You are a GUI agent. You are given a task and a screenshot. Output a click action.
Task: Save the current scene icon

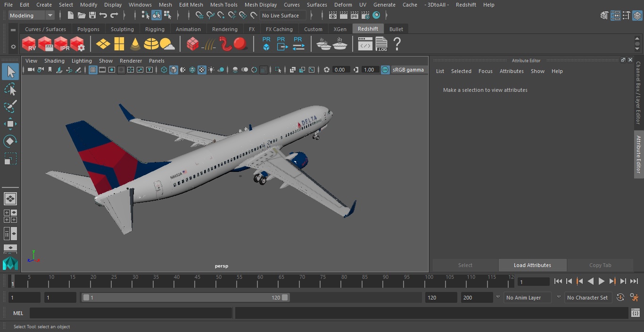(x=92, y=16)
